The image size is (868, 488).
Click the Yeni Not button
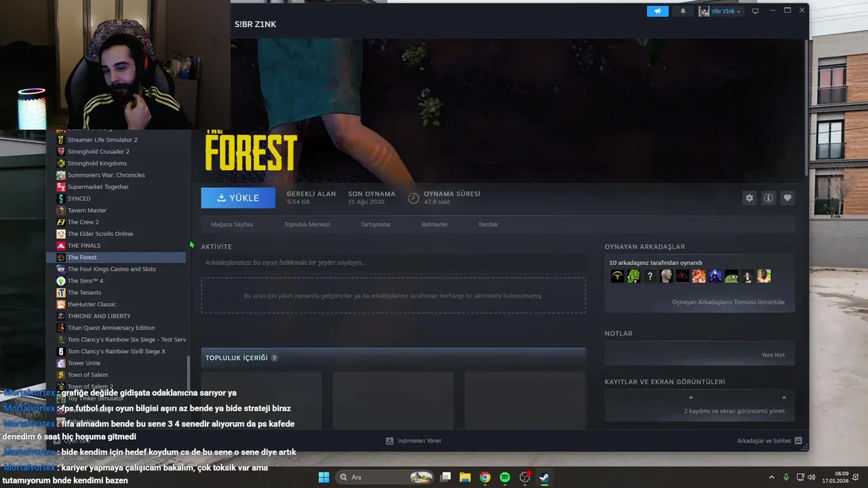coord(772,355)
